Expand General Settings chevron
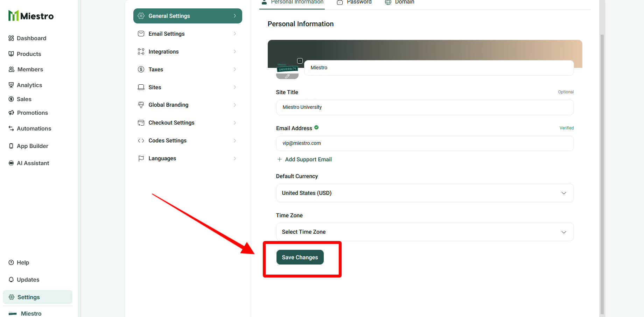The image size is (644, 317). [235, 16]
